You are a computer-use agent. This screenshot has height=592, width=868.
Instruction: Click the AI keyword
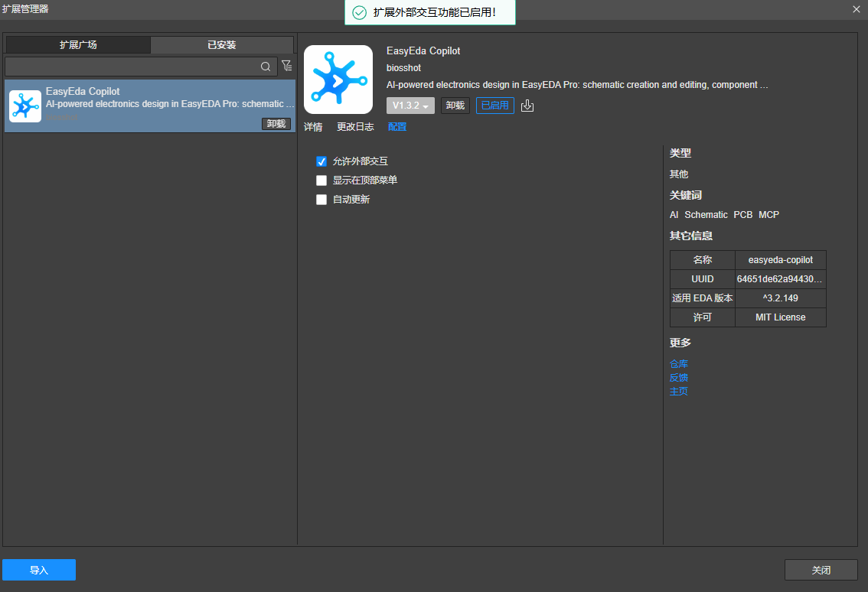674,215
